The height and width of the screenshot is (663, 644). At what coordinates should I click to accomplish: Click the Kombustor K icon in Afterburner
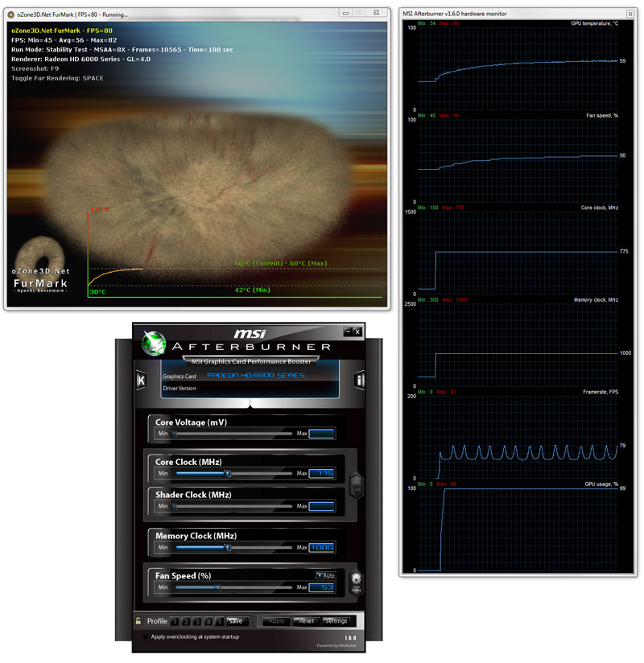(141, 380)
